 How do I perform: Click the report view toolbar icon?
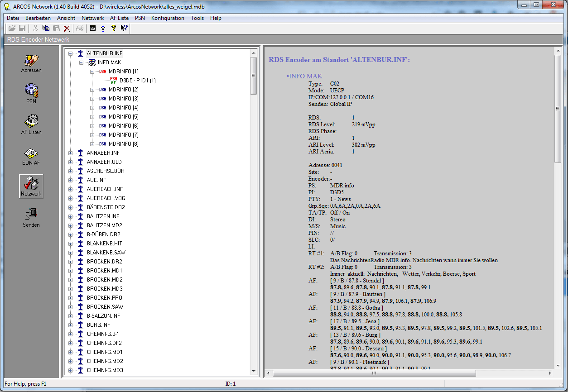[x=93, y=28]
